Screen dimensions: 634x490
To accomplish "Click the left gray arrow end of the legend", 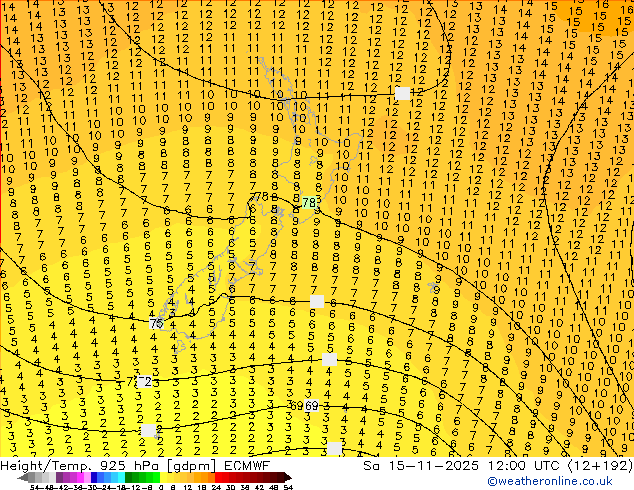I will (23, 477).
